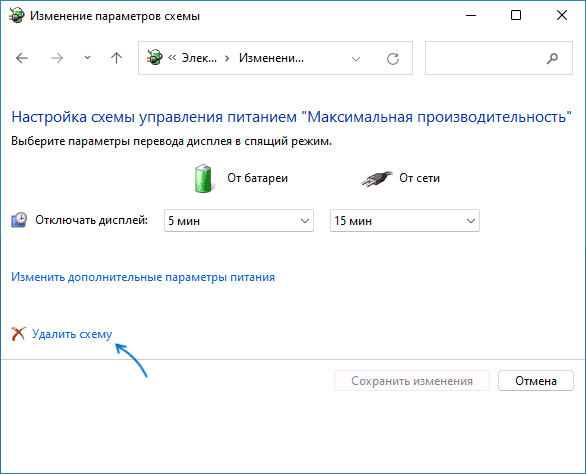Open the plugged-in display timeout dropdown "15 мин"
The width and height of the screenshot is (586, 474).
405,221
